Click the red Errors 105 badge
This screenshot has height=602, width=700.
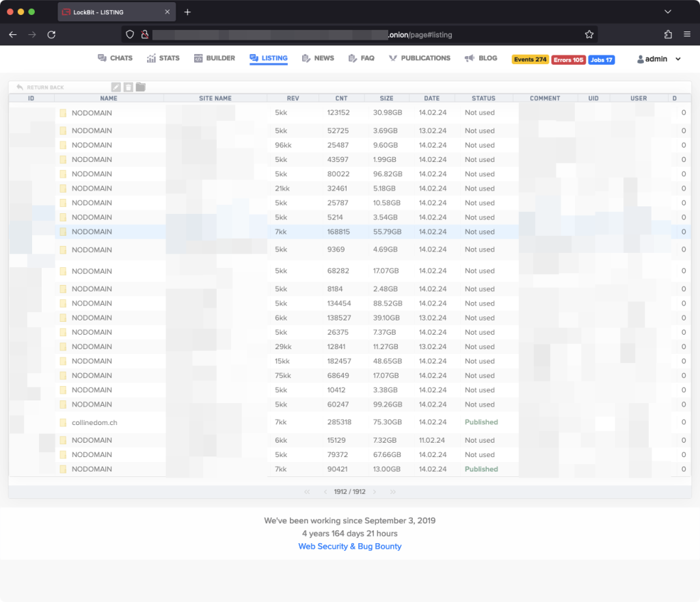click(x=568, y=59)
